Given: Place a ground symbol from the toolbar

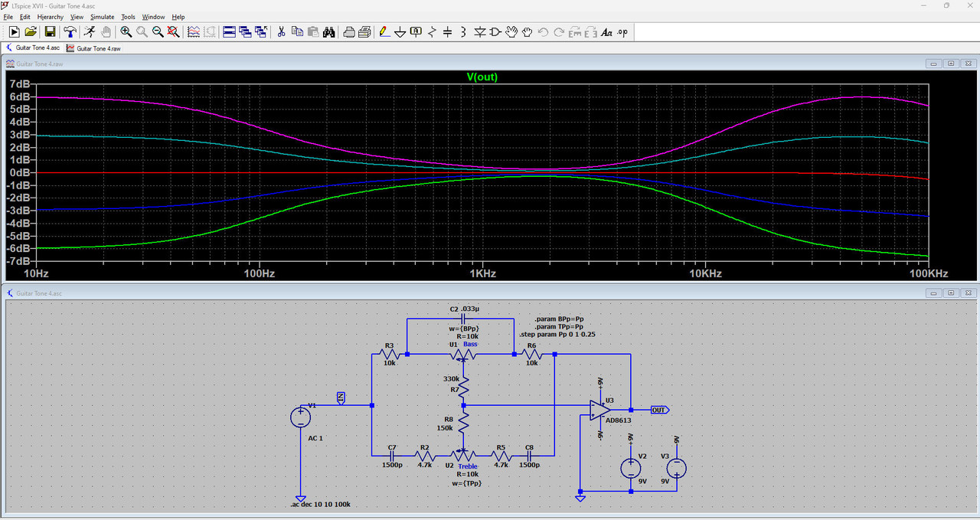Looking at the screenshot, I should (x=400, y=31).
